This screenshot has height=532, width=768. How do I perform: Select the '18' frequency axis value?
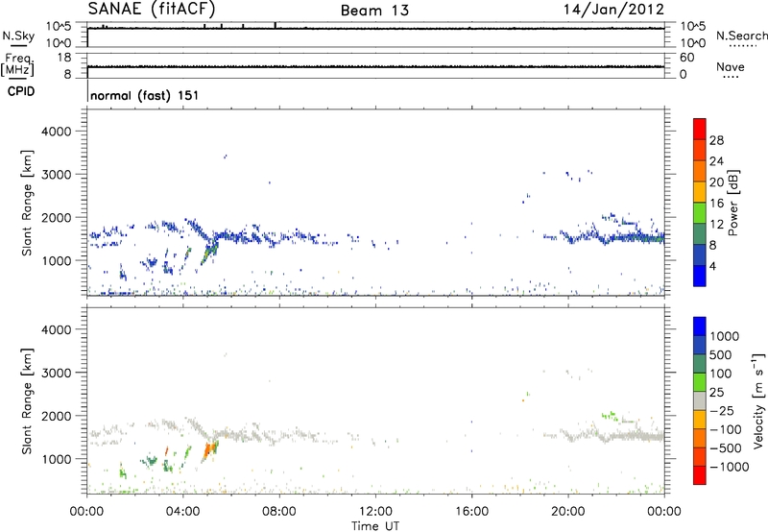64,58
